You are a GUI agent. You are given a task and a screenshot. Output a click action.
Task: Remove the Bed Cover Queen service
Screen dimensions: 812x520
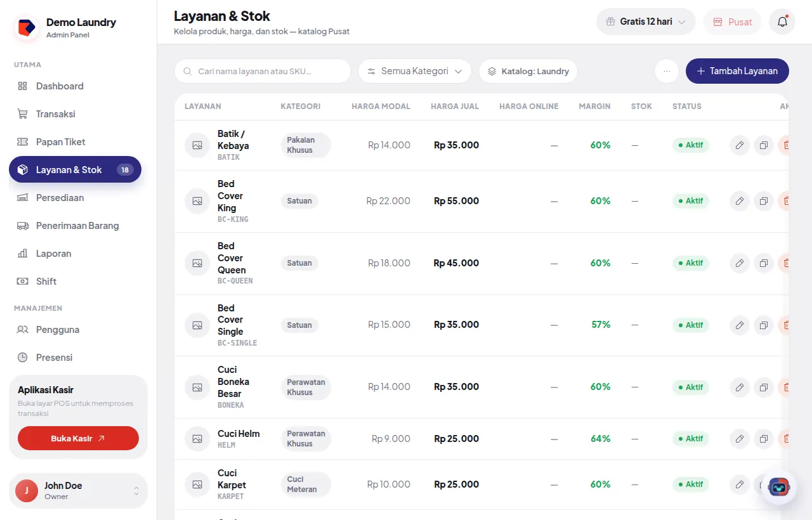784,263
